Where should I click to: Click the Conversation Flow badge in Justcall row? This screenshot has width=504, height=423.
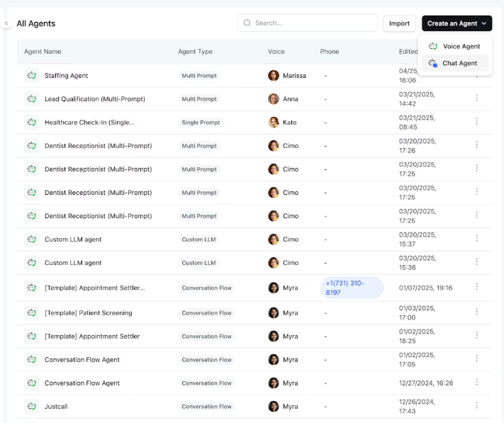coord(206,406)
